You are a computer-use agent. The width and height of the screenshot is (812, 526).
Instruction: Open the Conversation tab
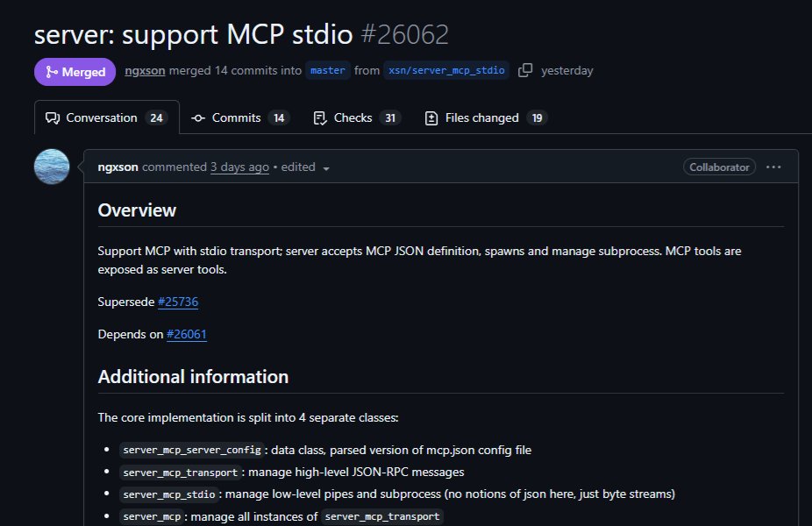[x=107, y=117]
